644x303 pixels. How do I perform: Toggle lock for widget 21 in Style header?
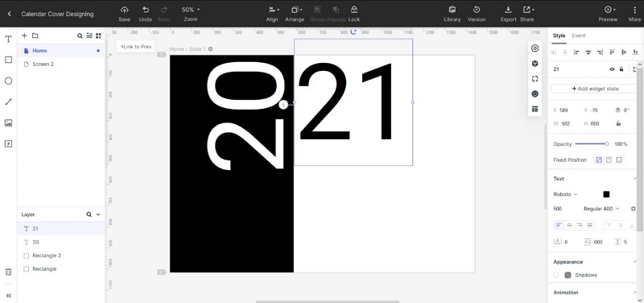pyautogui.click(x=621, y=69)
